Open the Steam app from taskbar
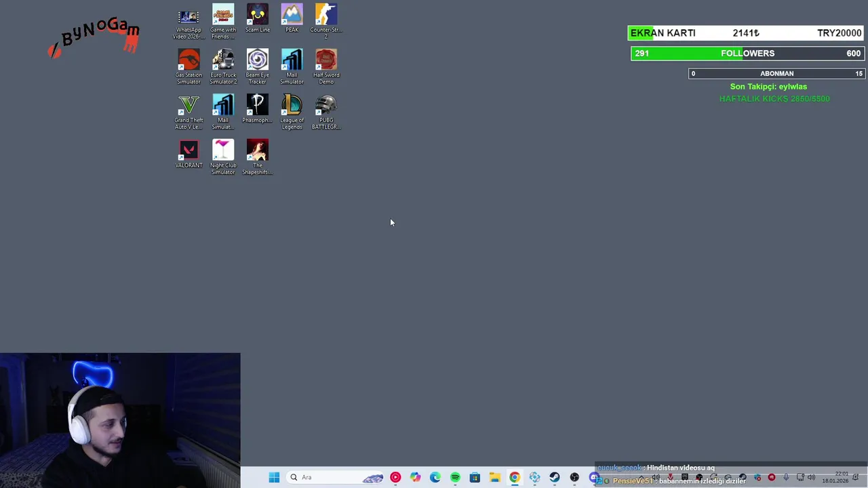Screen dimensions: 868x488 tap(555, 477)
